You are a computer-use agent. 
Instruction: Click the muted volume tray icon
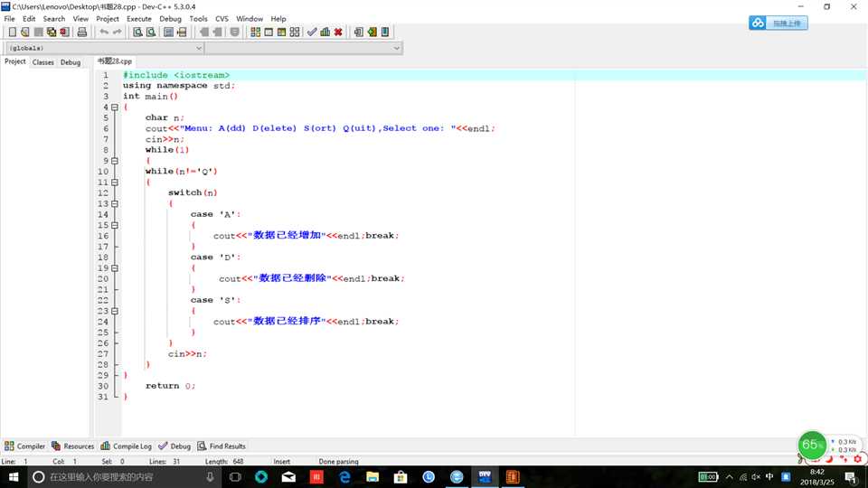756,477
